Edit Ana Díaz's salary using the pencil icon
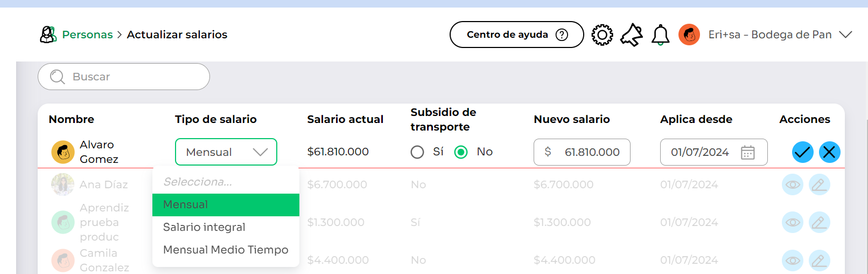Viewport: 868px width, 274px height. coord(819,184)
